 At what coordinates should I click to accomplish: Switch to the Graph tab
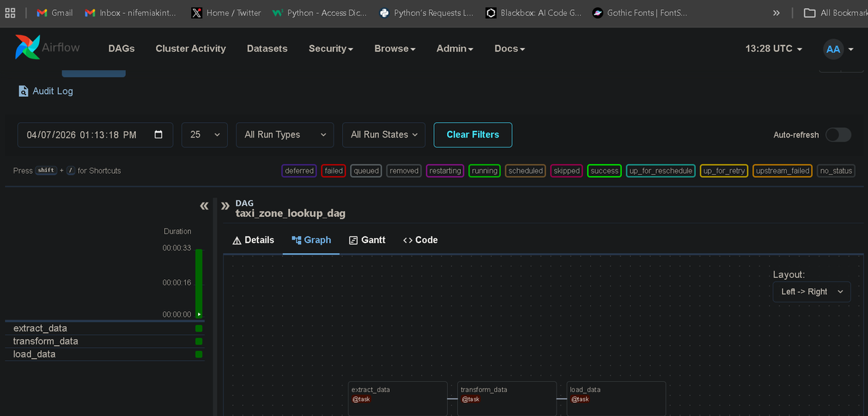pos(311,239)
